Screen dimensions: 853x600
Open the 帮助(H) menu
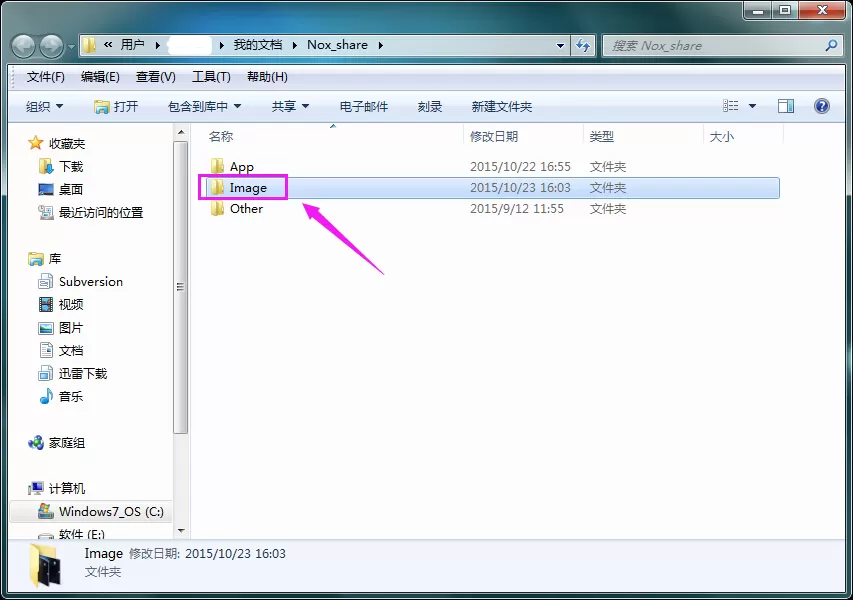coord(267,77)
